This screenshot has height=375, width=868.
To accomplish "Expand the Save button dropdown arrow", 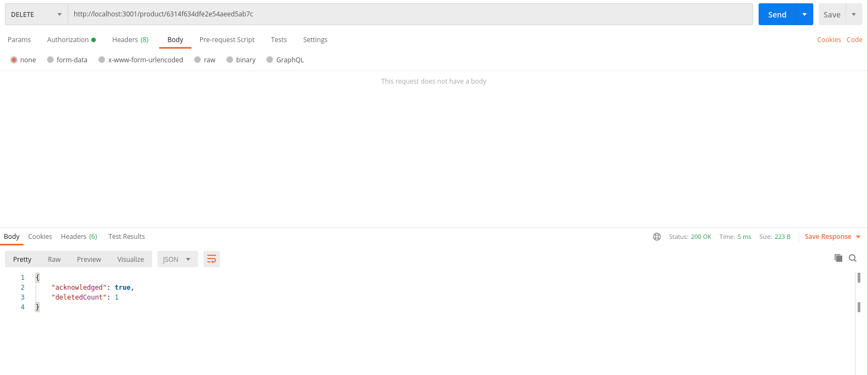I will click(x=854, y=14).
